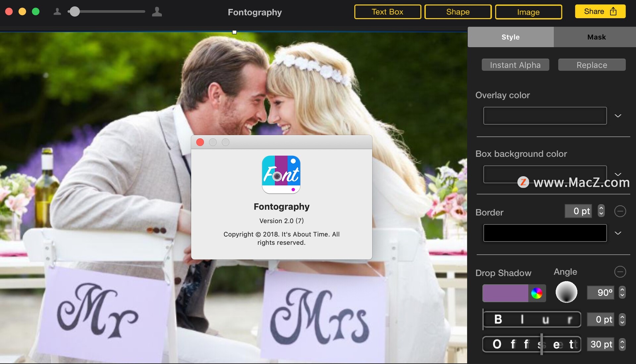Open the black Border color well
The height and width of the screenshot is (364, 636).
point(545,233)
